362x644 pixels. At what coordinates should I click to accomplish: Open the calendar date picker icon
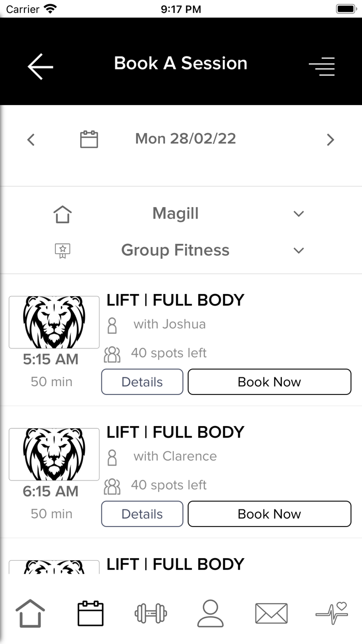click(89, 139)
